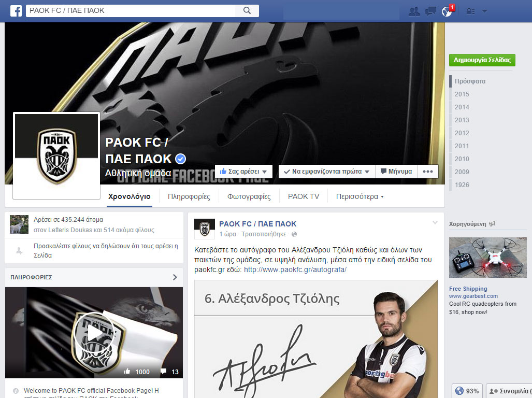Switch to the Πληροφορίες tab
This screenshot has height=398, width=532.
click(189, 196)
